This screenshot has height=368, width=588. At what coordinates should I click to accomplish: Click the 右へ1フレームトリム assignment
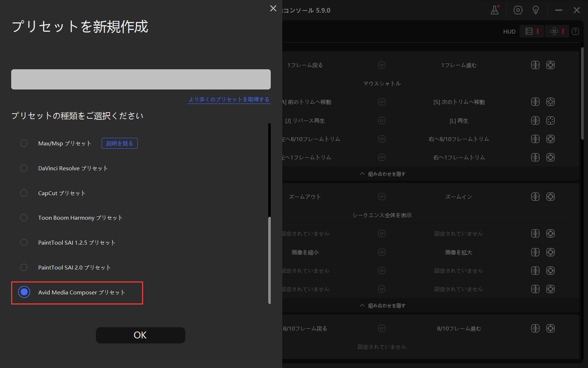coord(459,157)
